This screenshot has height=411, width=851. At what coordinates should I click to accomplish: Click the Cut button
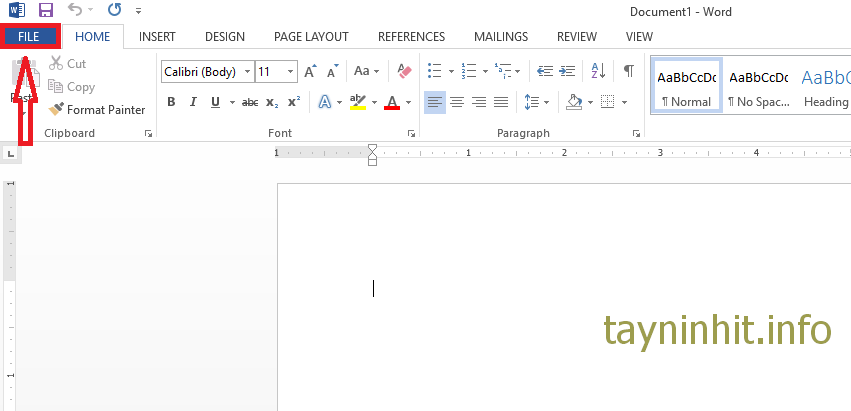[x=67, y=64]
